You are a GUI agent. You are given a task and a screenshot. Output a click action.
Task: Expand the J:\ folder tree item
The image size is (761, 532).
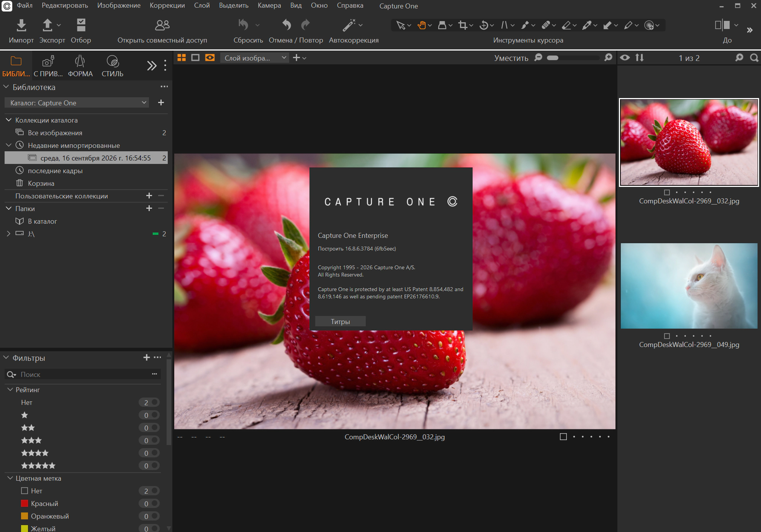pos(8,234)
